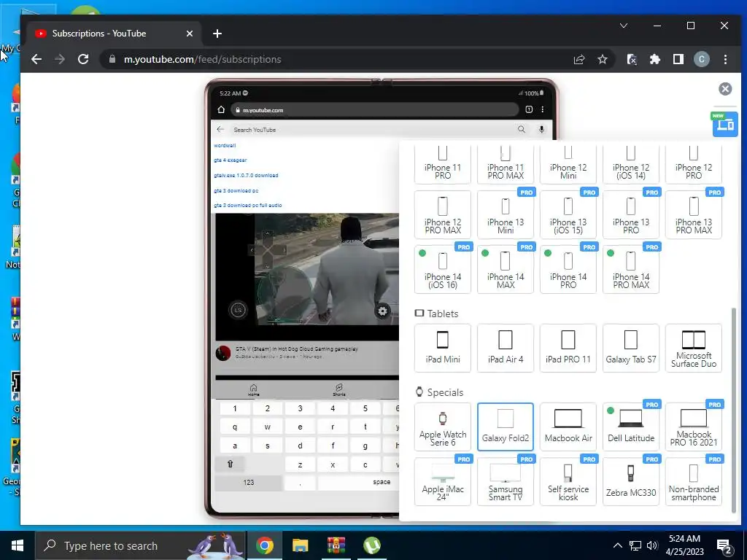Image resolution: width=747 pixels, height=560 pixels.
Task: Select iPhone 14 (iOS 16) device
Action: coord(443,270)
